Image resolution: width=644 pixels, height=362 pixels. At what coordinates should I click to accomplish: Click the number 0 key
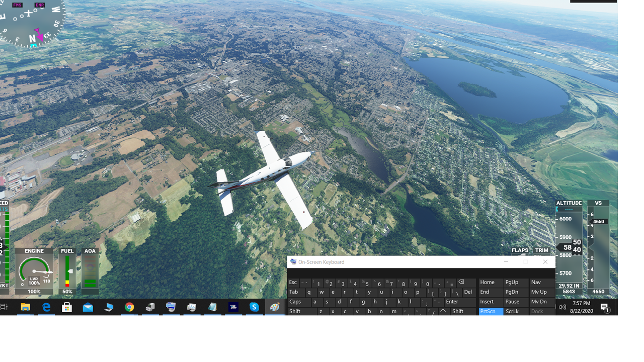pos(427,283)
